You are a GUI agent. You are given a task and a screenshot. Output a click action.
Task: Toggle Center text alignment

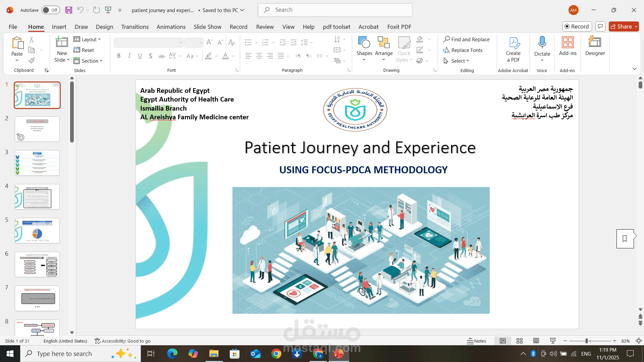pyautogui.click(x=259, y=56)
